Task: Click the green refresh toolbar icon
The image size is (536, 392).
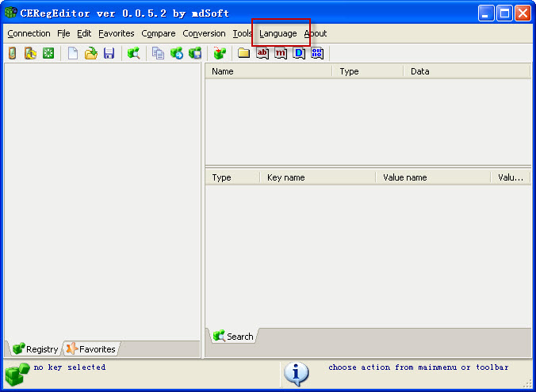Action: pyautogui.click(x=48, y=53)
